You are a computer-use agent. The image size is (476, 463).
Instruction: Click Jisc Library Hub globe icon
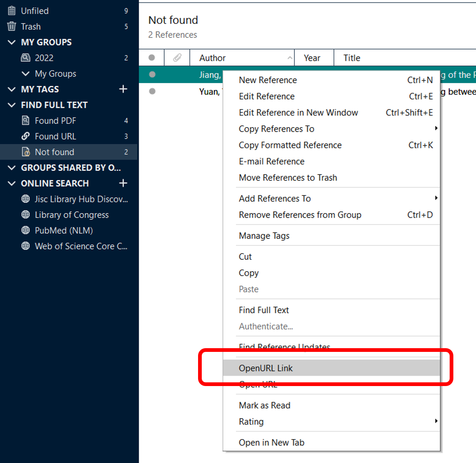click(26, 199)
